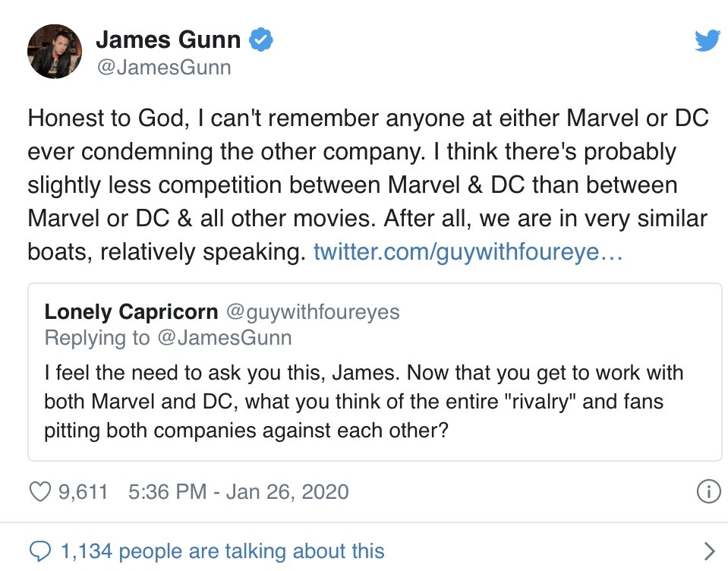
Task: Open James Gunn's profile picture
Action: [x=54, y=52]
